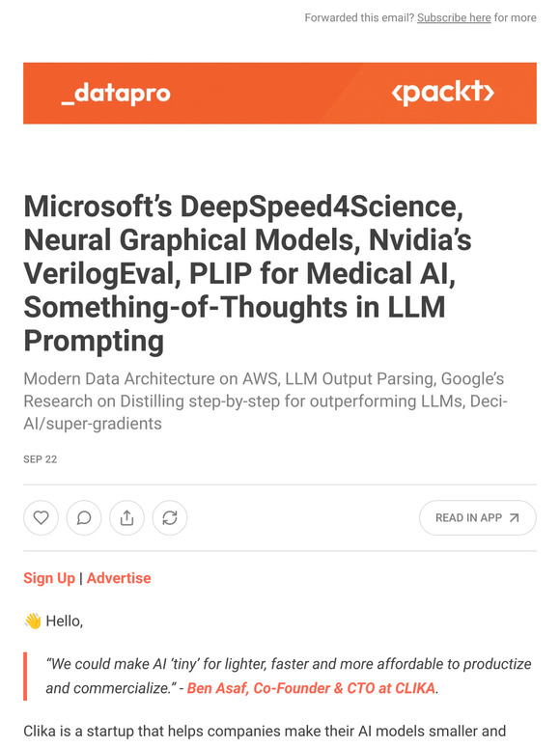Click the quote about making AI 'tiny'
This screenshot has height=747, width=560.
(289, 676)
